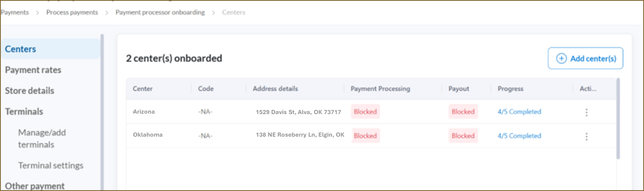Click the plus icon on Add center(s)
Viewport: 644px width, 191px height.
[x=561, y=58]
